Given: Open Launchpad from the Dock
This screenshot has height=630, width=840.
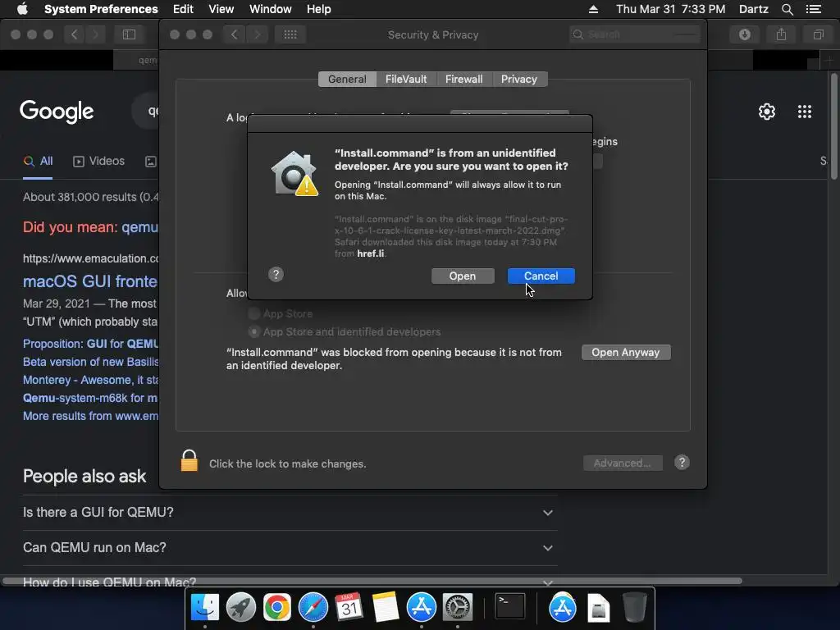Looking at the screenshot, I should click(241, 608).
